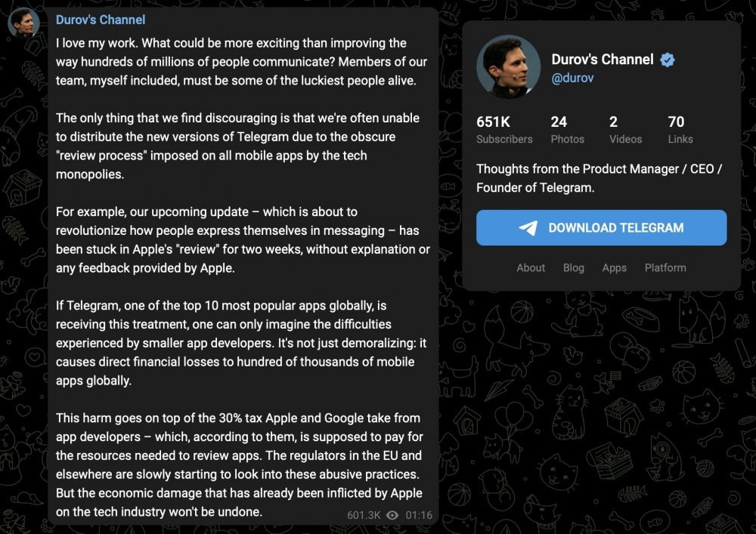Open the Durov's Channel post author name
The image size is (756, 534).
[x=101, y=20]
